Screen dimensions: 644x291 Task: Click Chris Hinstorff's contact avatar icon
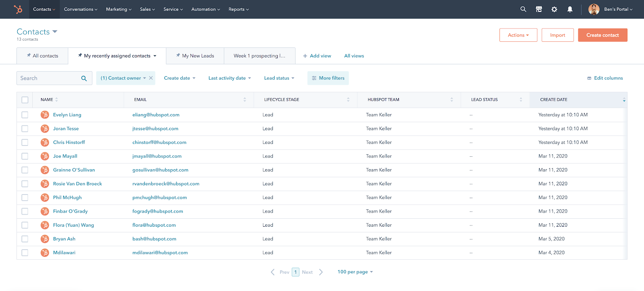45,142
